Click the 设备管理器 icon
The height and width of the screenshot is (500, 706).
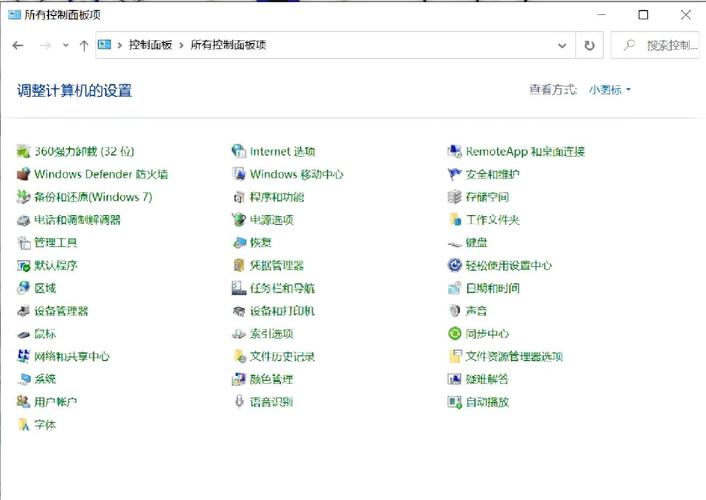point(23,311)
